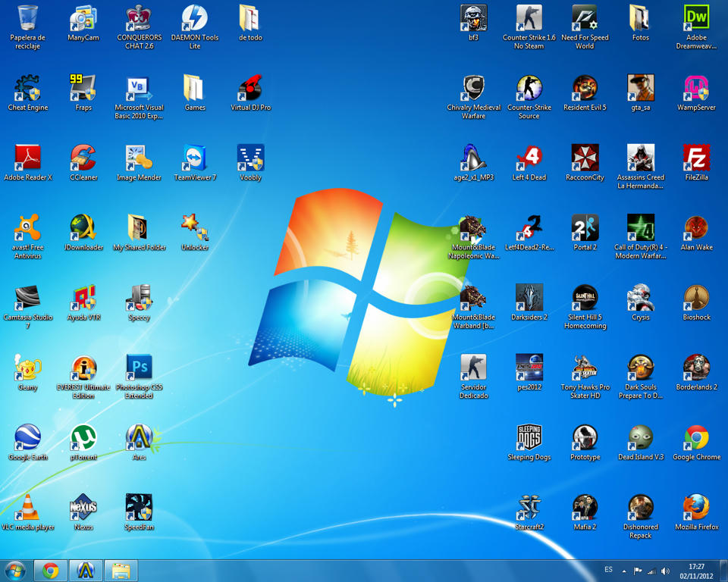Click the age2_x1_MP3 icon
This screenshot has height=582, width=728.
pyautogui.click(x=473, y=158)
